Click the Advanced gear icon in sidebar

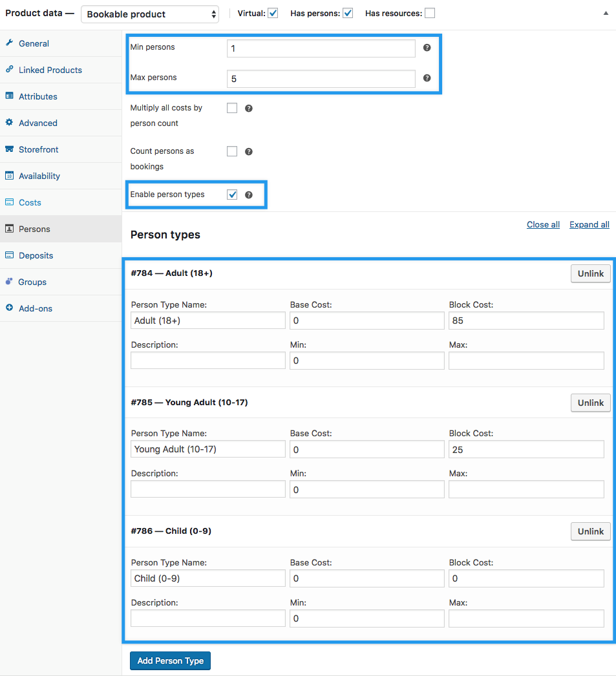point(10,123)
